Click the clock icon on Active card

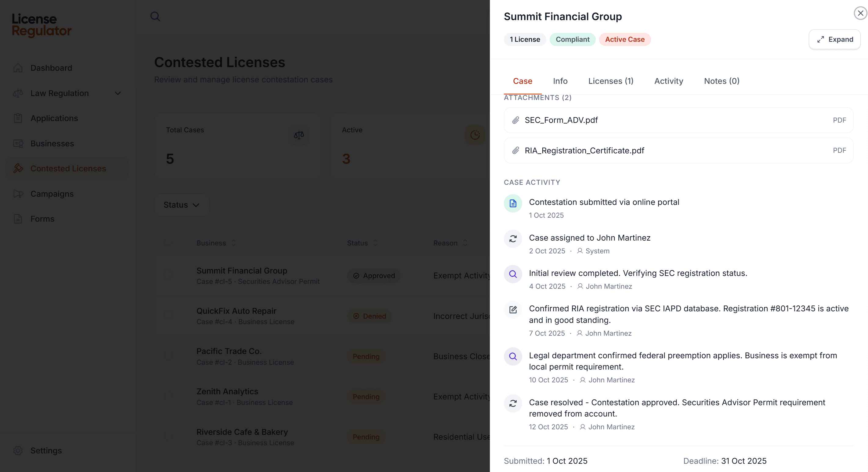(x=475, y=135)
